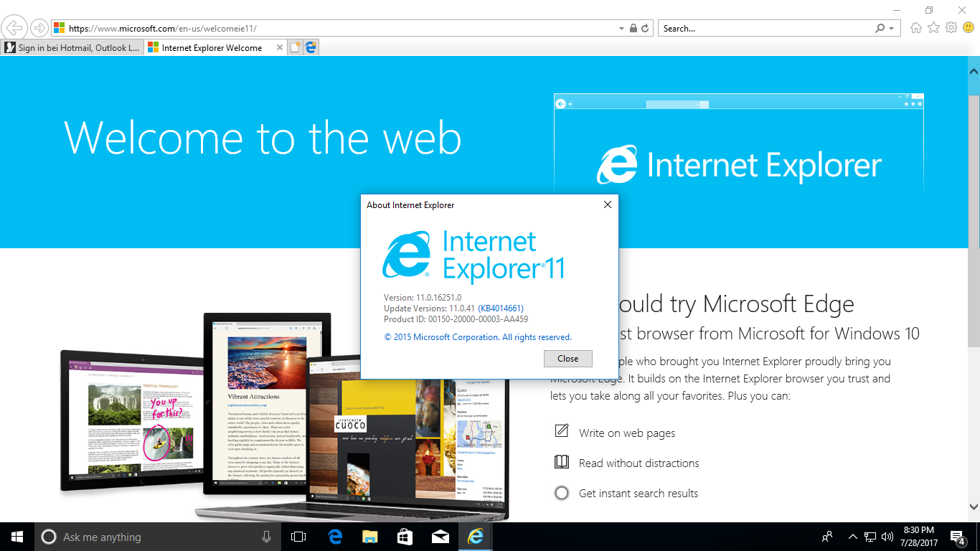Viewport: 980px width, 551px height.
Task: Close About Internet Explorer dialog with X
Action: click(607, 204)
